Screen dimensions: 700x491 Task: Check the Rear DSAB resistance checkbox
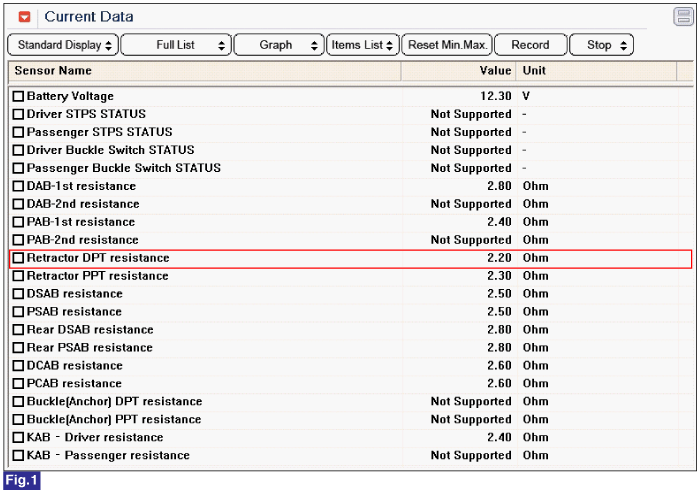click(18, 330)
